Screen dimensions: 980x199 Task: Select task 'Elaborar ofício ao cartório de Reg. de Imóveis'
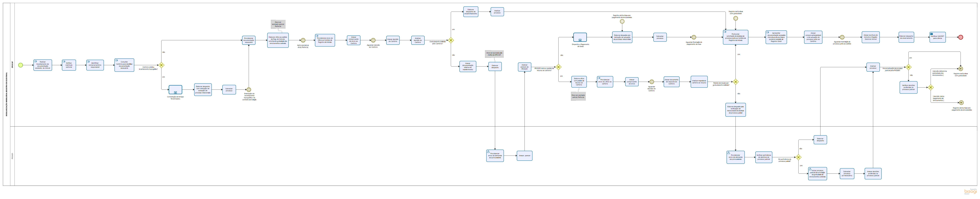pos(278,40)
